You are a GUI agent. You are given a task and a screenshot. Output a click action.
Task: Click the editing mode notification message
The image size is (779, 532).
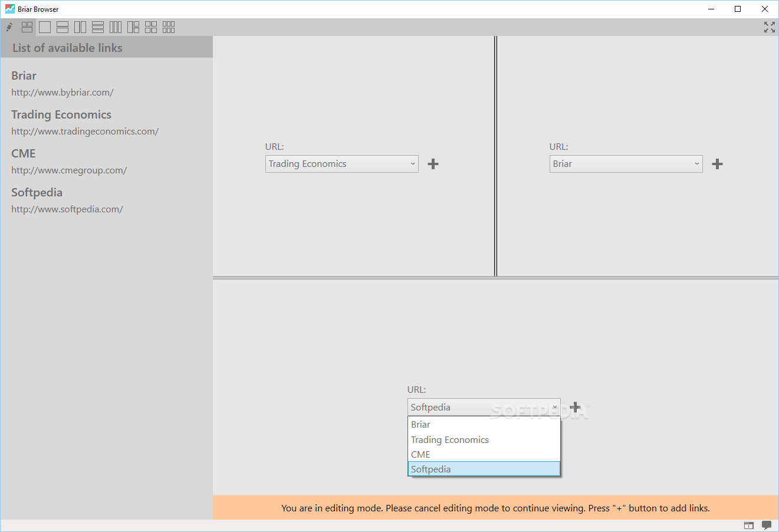point(495,508)
